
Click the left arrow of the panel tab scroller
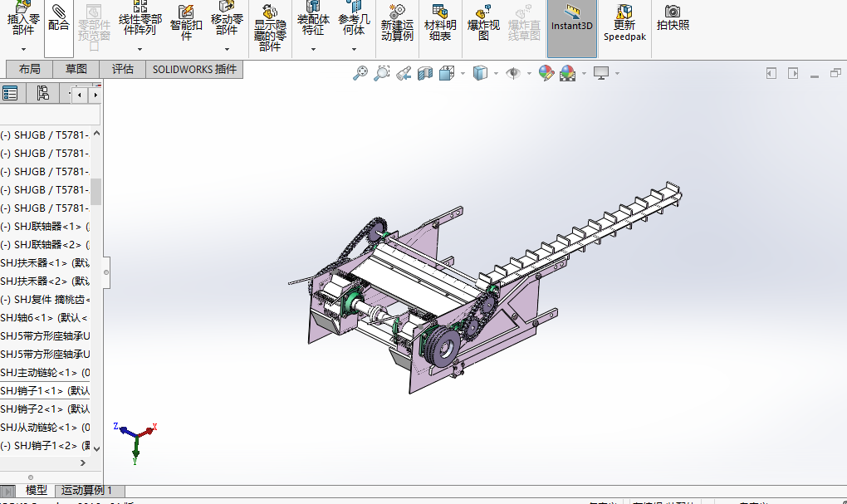(80, 95)
